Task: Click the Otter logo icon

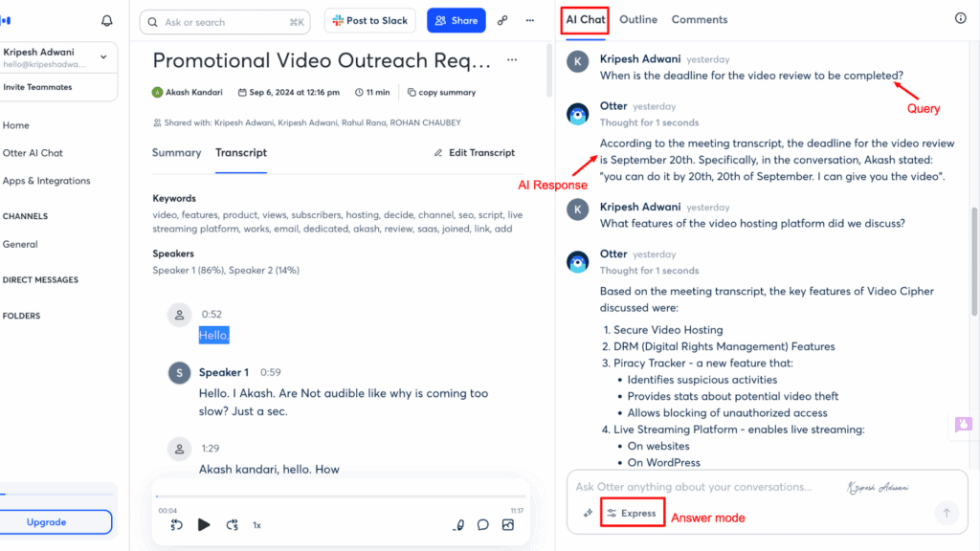Action: click(x=6, y=21)
